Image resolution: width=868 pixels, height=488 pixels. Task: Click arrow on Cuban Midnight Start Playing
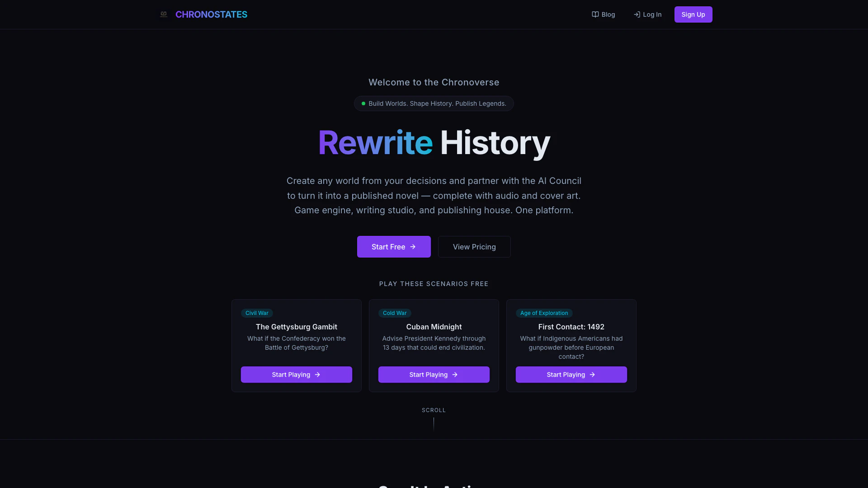(x=455, y=375)
